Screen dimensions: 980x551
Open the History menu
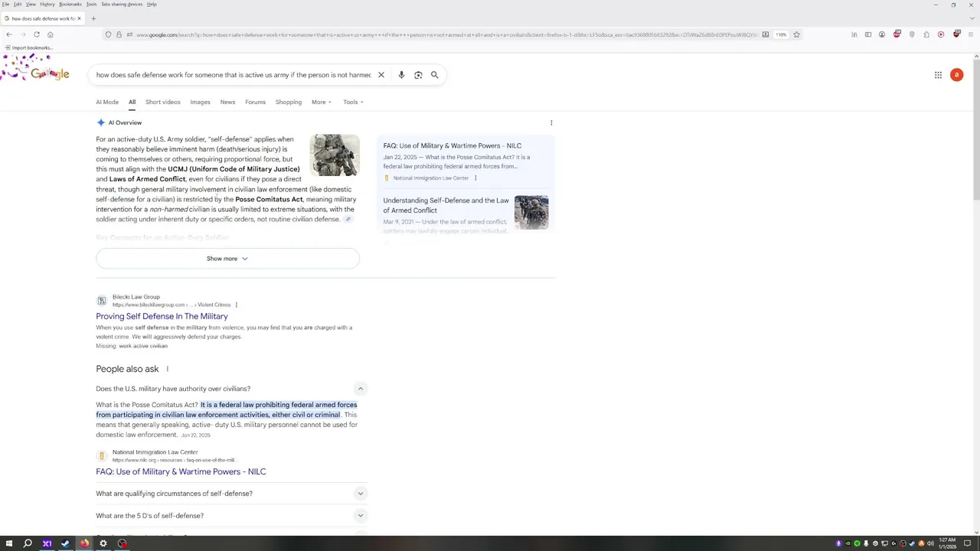click(47, 4)
